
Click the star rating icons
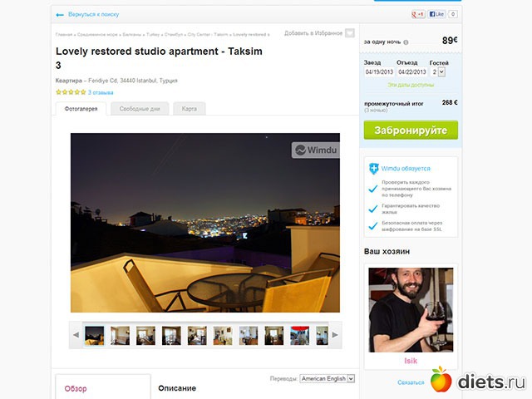pyautogui.click(x=71, y=92)
